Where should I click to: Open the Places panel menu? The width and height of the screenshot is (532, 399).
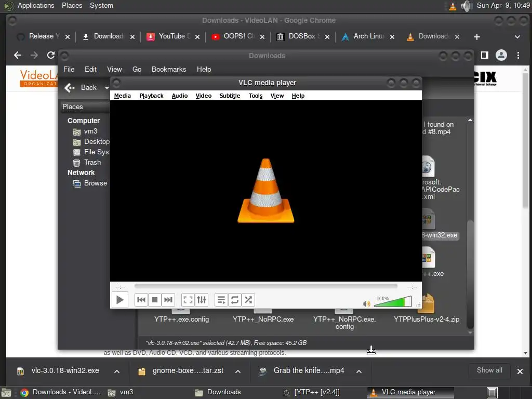[72, 5]
